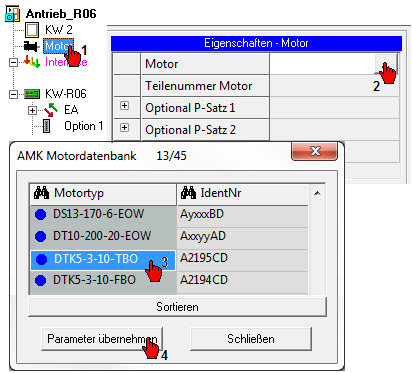Expand Optional P-Satz 1 property
Viewport: 412px width, 373px height.
124,106
